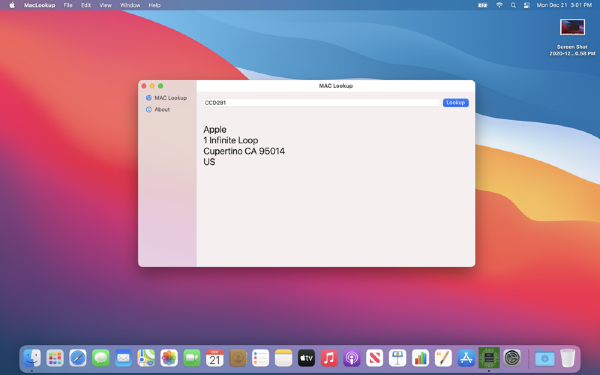Open Numbers from the Dock
Screen dimensions: 600x375
coord(421,358)
